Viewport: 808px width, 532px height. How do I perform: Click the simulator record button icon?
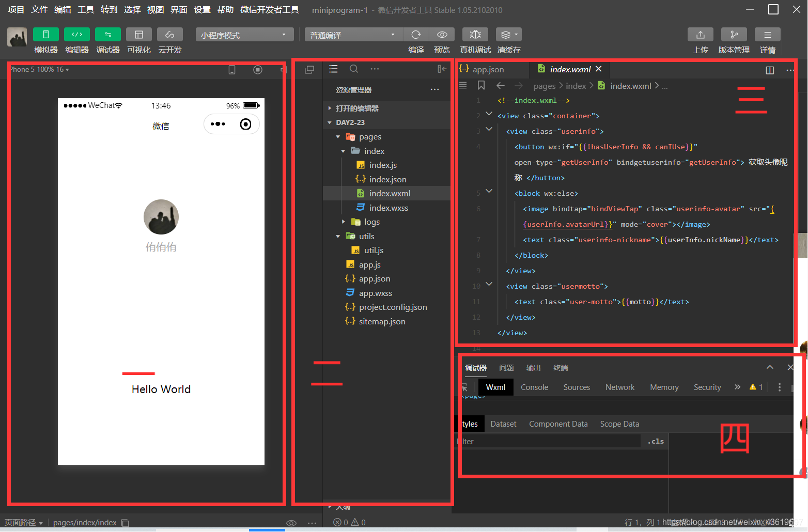click(x=258, y=70)
